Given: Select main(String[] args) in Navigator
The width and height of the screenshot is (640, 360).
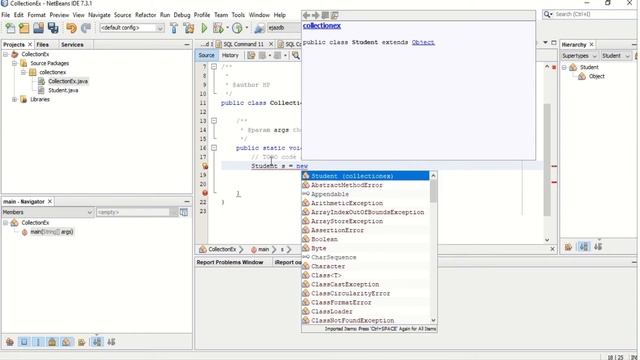Looking at the screenshot, I should (x=51, y=232).
